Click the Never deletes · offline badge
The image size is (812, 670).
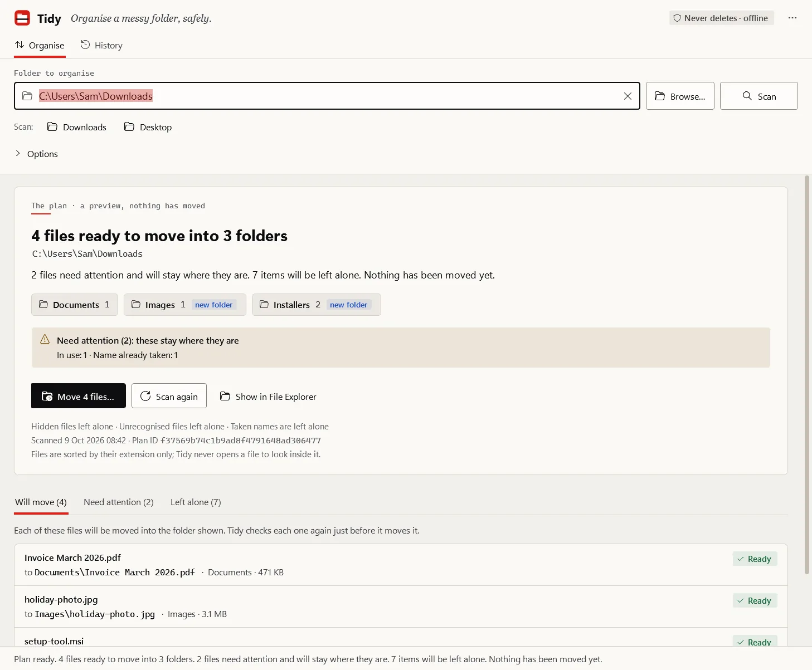tap(721, 18)
